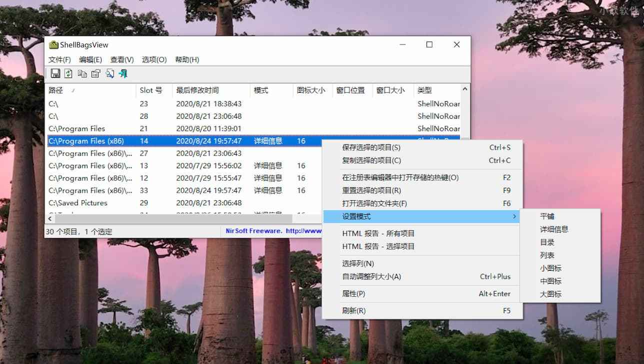Click 刷新(R) in the context menu

(353, 310)
